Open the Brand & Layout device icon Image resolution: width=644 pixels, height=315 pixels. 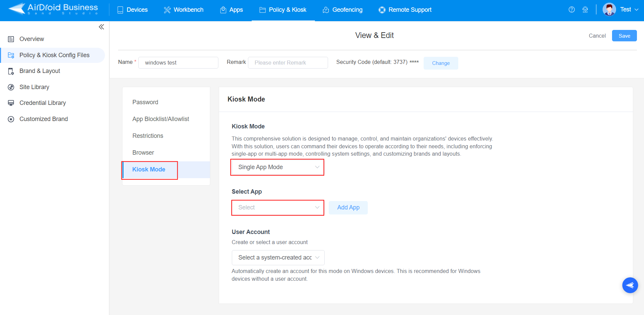(11, 71)
